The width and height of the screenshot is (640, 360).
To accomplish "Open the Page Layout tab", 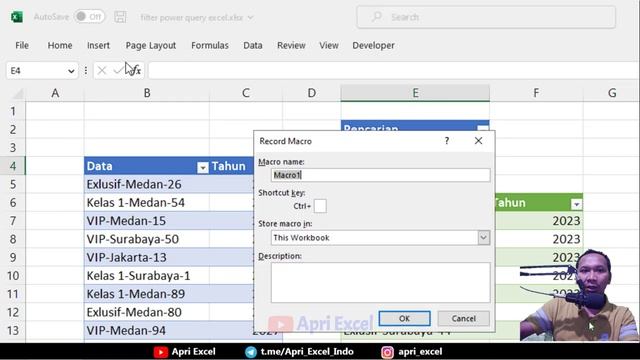I will (x=151, y=45).
